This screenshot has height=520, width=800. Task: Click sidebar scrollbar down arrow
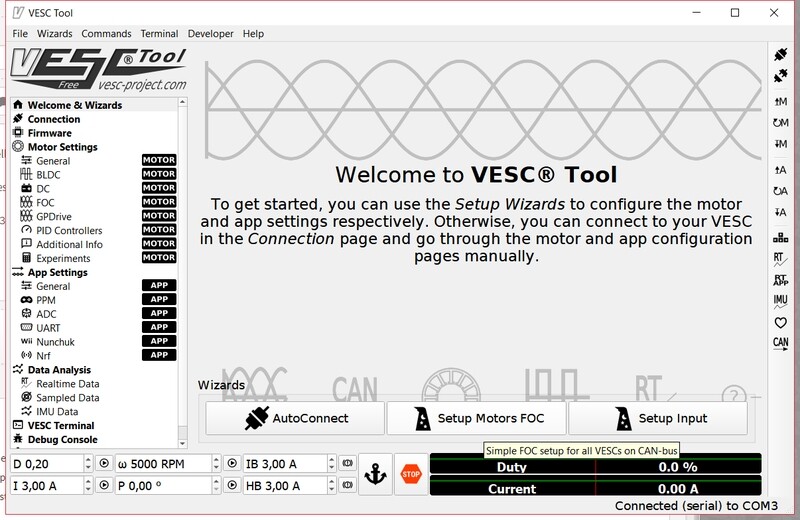click(183, 443)
